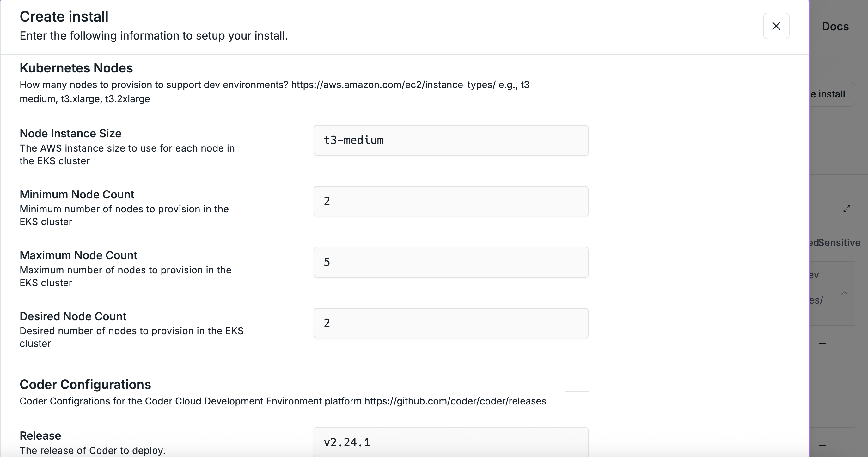Click the Sensitive column header
This screenshot has width=868, height=457.
tap(839, 242)
